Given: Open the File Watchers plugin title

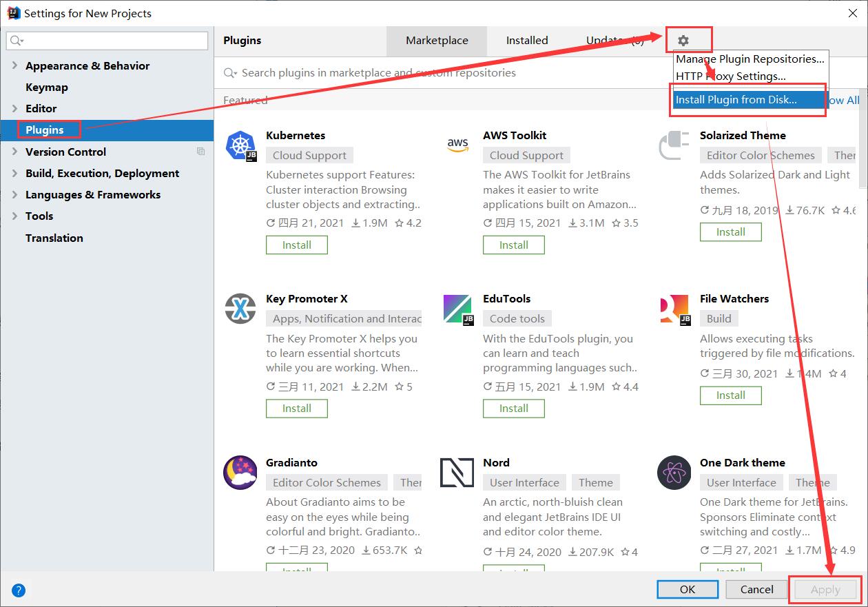Looking at the screenshot, I should pos(734,299).
